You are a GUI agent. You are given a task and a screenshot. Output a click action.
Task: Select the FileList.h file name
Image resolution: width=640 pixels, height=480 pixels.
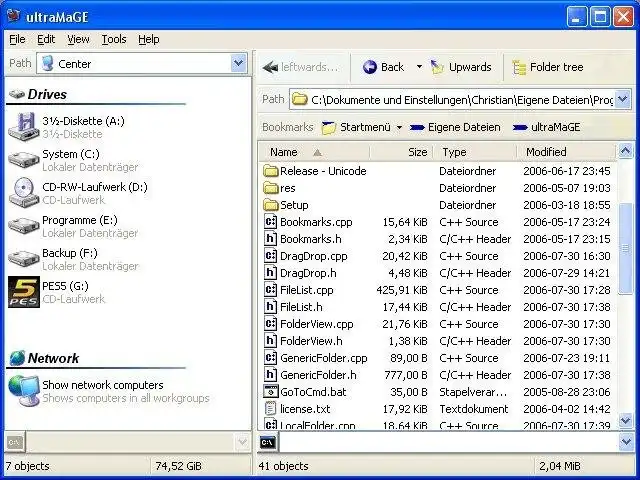[301, 307]
